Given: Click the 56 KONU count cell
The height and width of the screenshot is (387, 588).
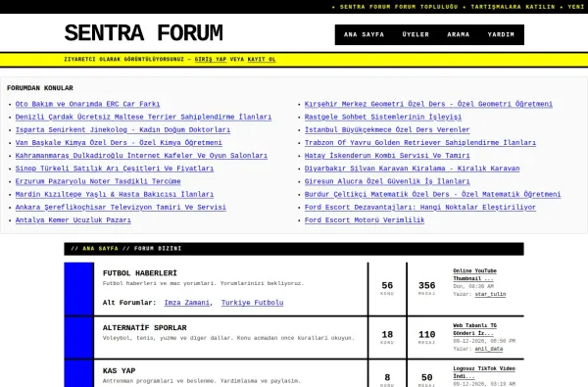Looking at the screenshot, I should point(387,289).
